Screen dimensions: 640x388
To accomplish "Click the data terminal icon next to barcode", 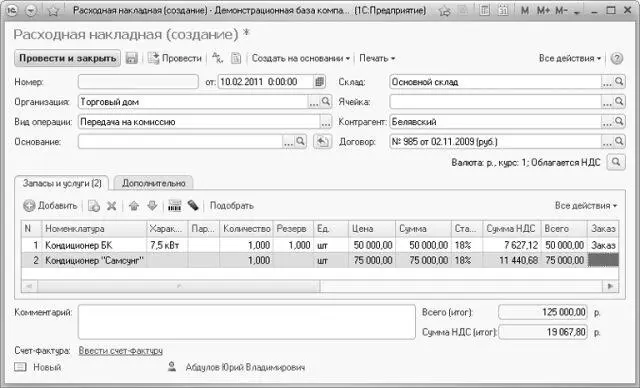I will (x=193, y=206).
